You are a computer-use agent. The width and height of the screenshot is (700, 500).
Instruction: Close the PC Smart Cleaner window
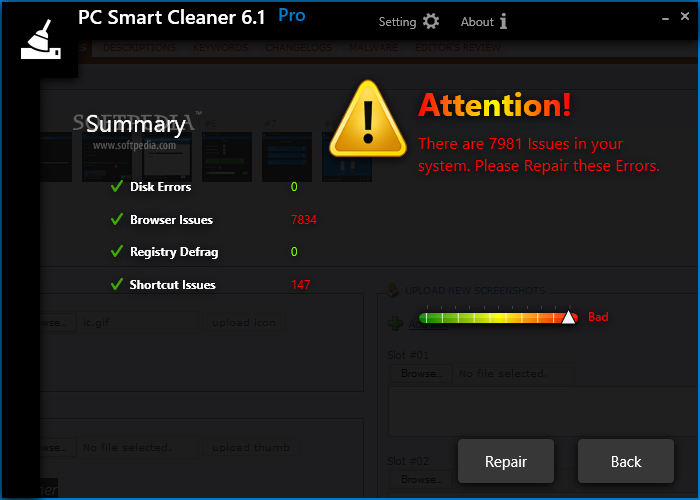pos(685,16)
